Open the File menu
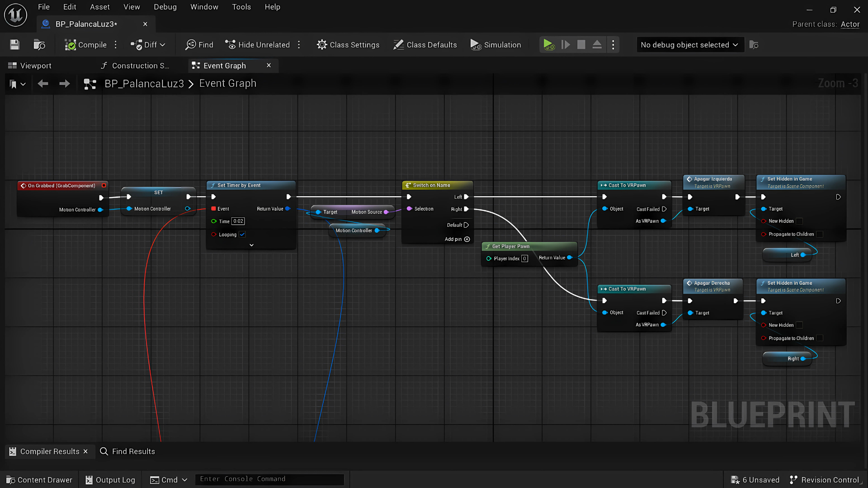This screenshot has height=488, width=868. (44, 7)
